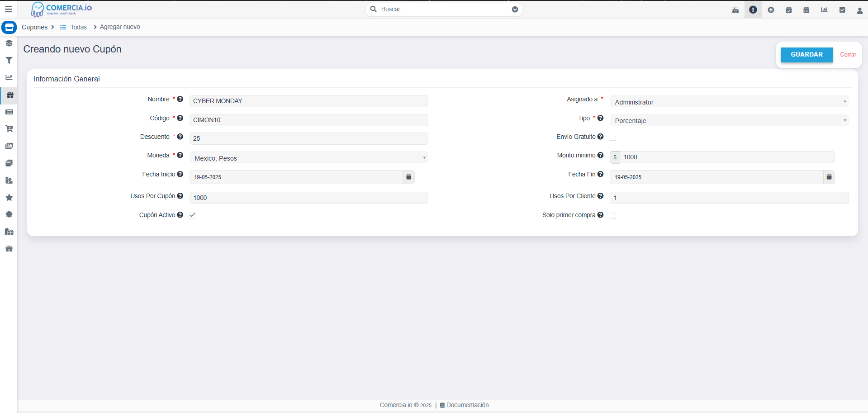Click the Monto minimo field showing 1000
The height and width of the screenshot is (413, 868).
tap(727, 157)
